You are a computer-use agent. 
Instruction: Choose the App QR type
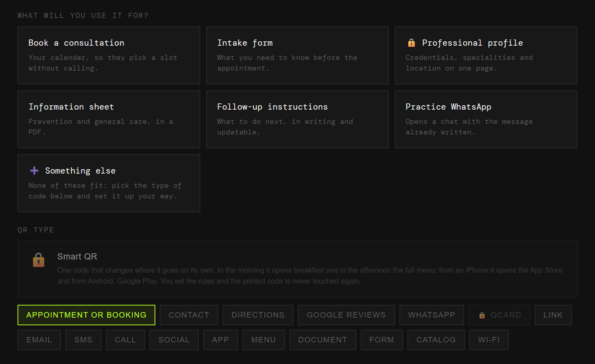[x=220, y=340]
